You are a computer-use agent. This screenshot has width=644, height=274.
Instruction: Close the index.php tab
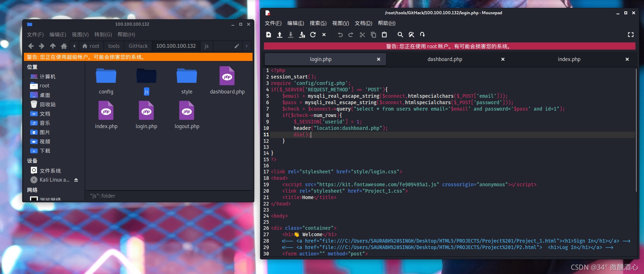(x=627, y=59)
